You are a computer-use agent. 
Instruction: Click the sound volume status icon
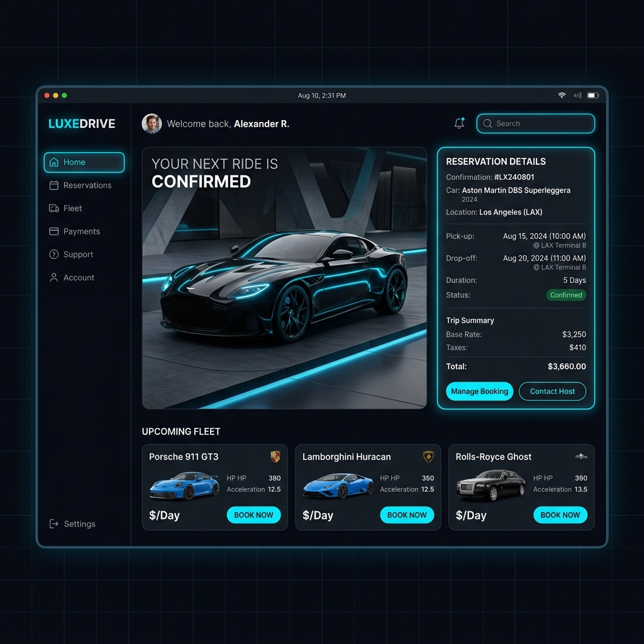(577, 96)
